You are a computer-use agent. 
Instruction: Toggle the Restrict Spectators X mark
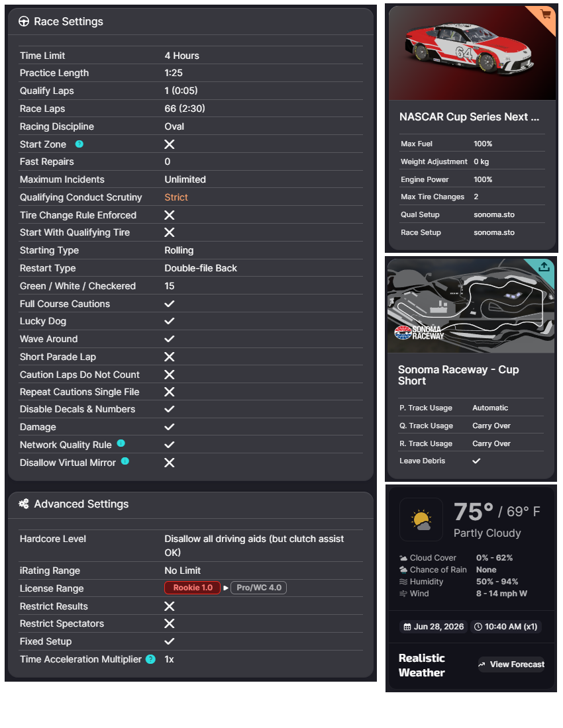(x=170, y=623)
